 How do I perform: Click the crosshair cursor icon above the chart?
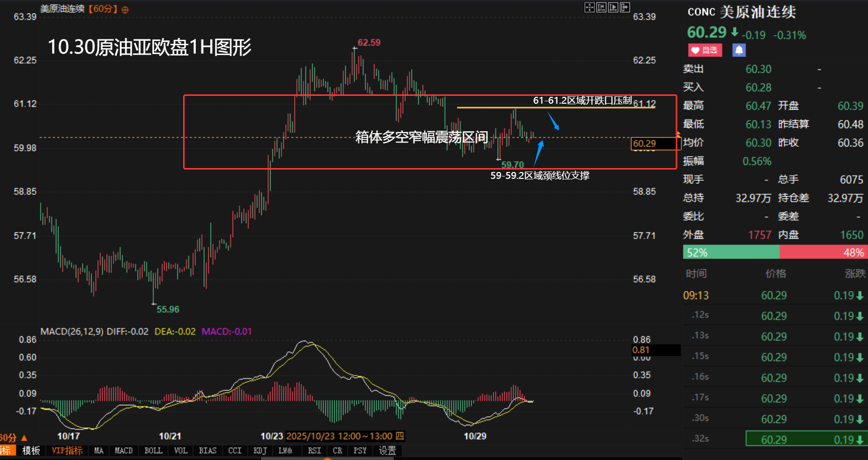click(589, 7)
